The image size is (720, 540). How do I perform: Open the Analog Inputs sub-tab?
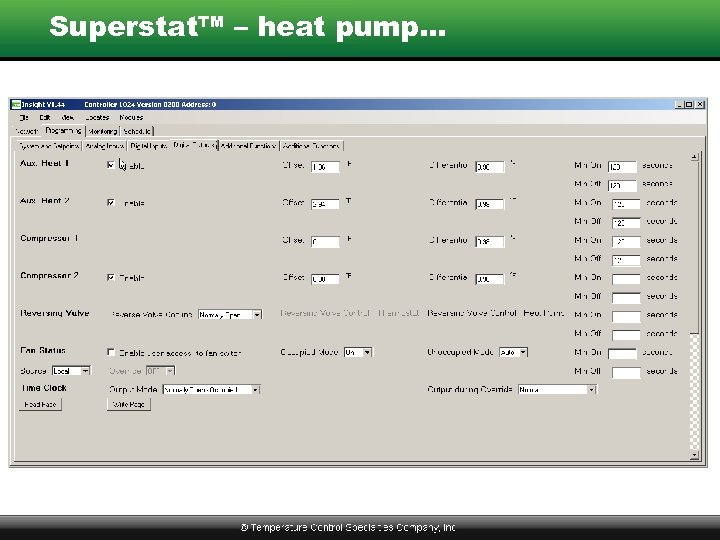105,146
